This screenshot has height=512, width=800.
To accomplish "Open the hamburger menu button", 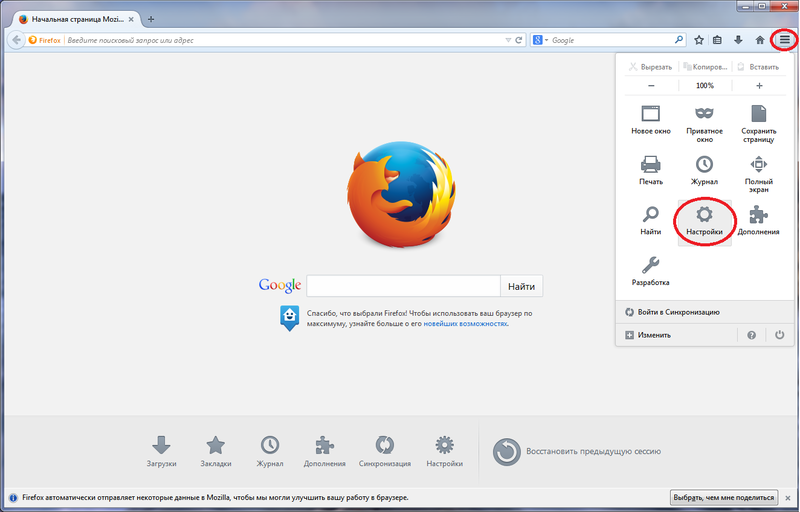I will [784, 40].
